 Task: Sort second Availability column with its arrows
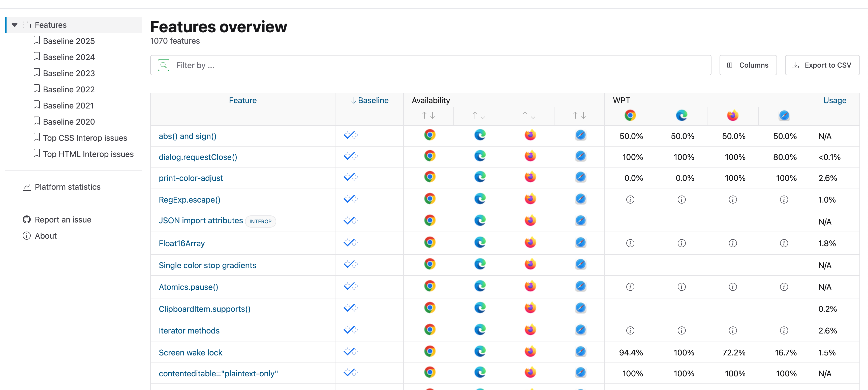tap(478, 115)
